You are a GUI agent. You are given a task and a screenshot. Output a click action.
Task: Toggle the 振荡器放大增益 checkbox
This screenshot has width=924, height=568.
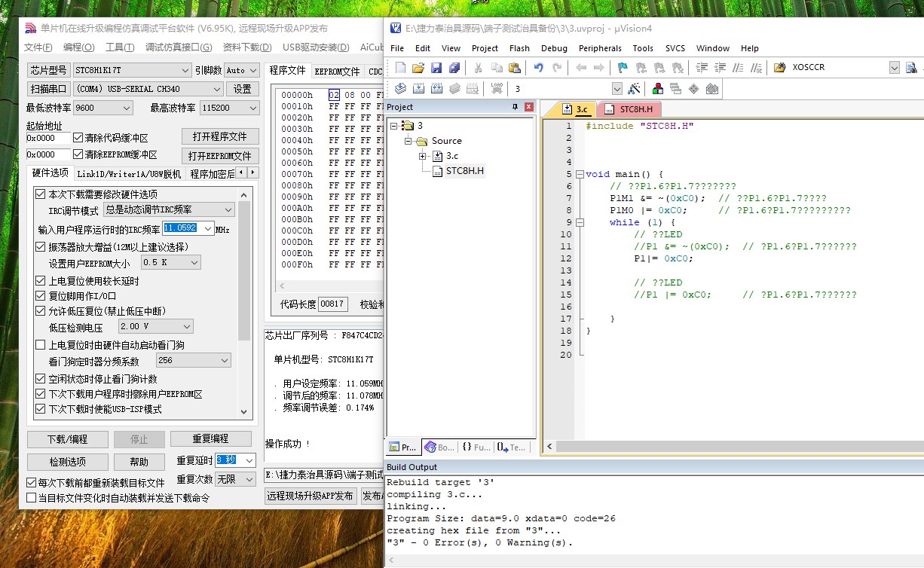[41, 246]
